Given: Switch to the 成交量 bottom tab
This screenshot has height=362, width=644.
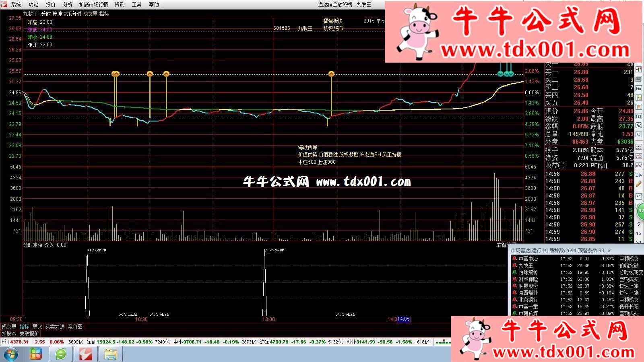Looking at the screenshot, I should pyautogui.click(x=9, y=327).
